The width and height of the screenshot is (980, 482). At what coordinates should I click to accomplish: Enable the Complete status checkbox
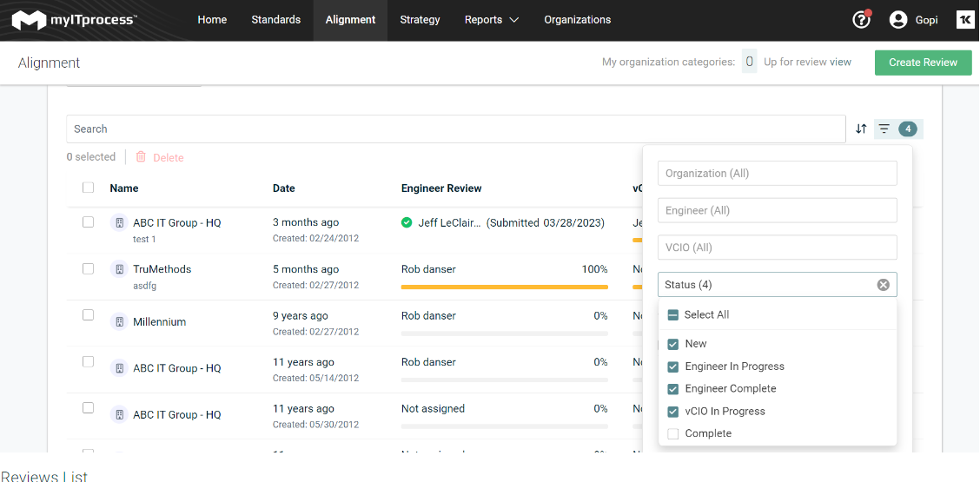[673, 433]
